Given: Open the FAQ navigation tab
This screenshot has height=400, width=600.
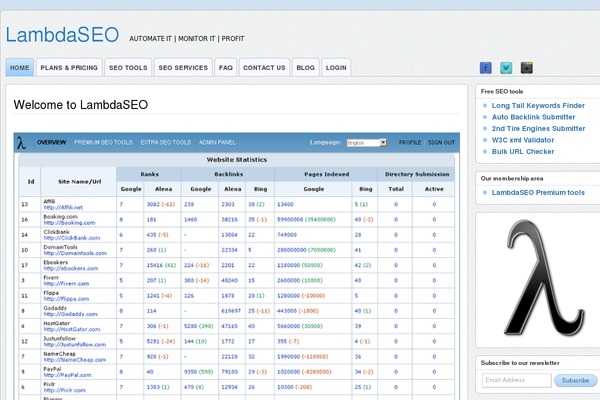Looking at the screenshot, I should pos(226,68).
